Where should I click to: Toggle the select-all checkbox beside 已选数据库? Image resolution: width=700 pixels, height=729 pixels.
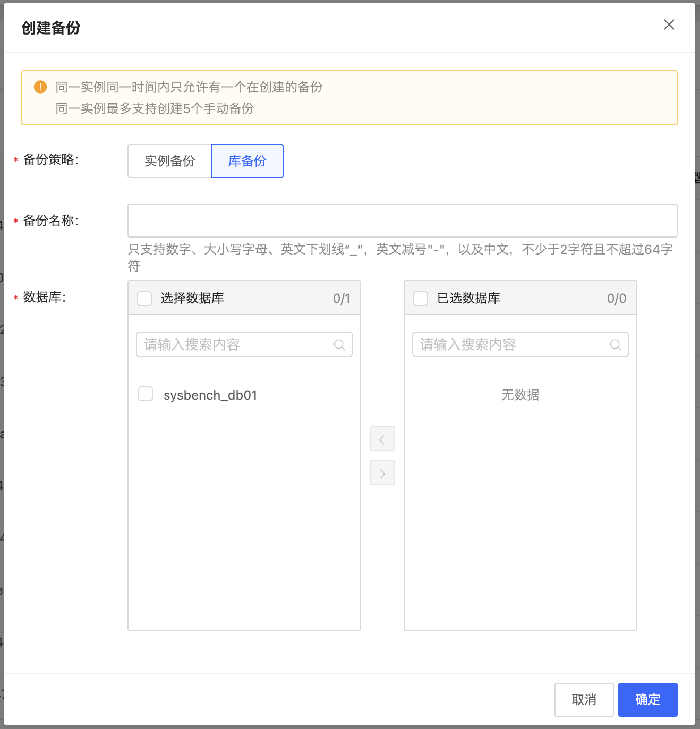(x=420, y=298)
